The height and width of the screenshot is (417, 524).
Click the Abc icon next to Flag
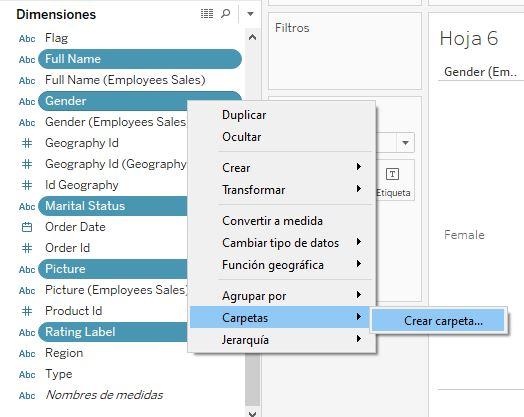point(27,39)
